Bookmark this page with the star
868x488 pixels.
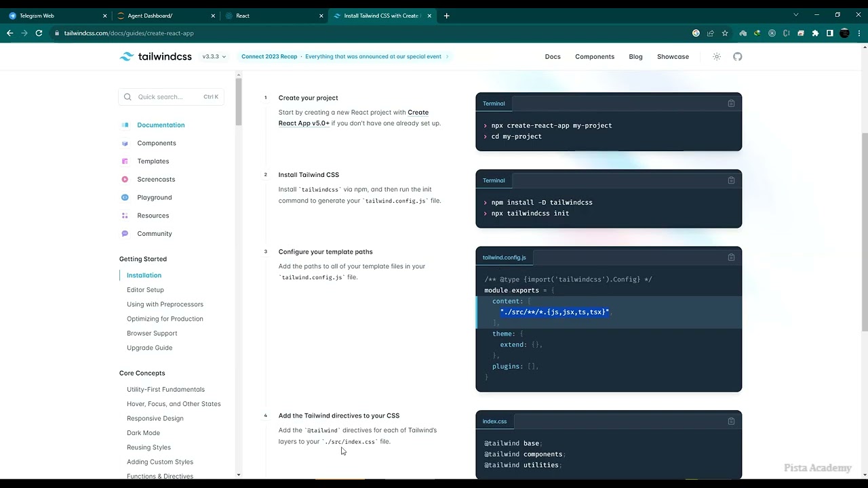pyautogui.click(x=725, y=33)
